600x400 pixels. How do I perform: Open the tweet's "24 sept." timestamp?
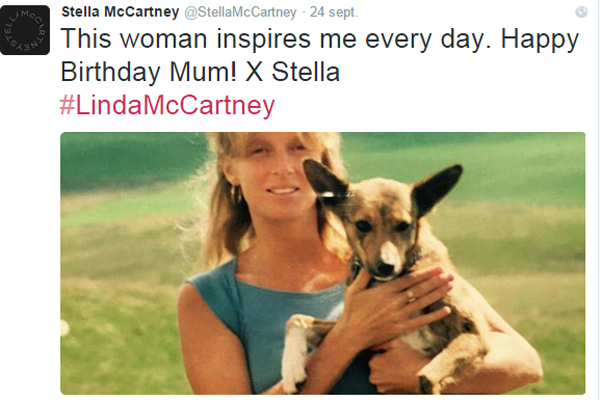[x=335, y=12]
